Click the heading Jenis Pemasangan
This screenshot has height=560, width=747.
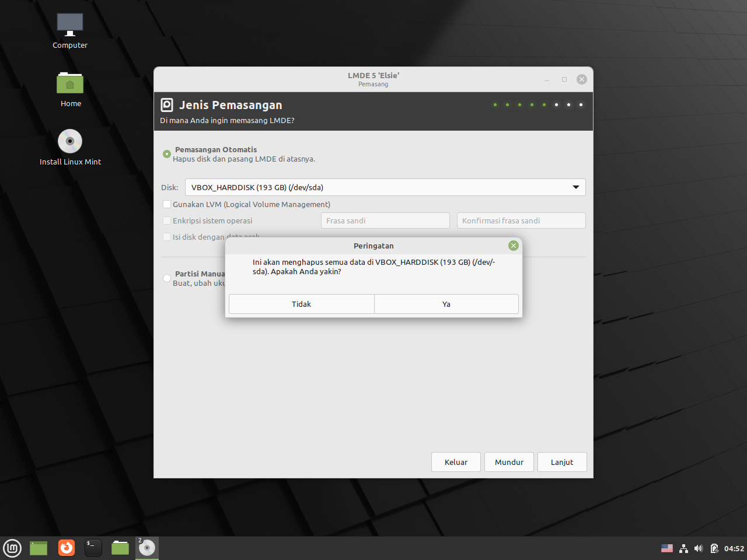[x=231, y=105]
